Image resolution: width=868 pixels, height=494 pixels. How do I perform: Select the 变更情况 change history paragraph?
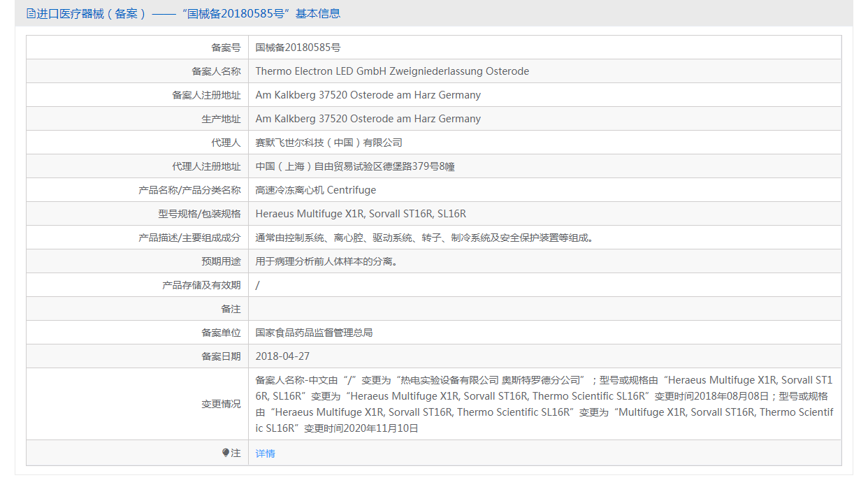click(544, 404)
